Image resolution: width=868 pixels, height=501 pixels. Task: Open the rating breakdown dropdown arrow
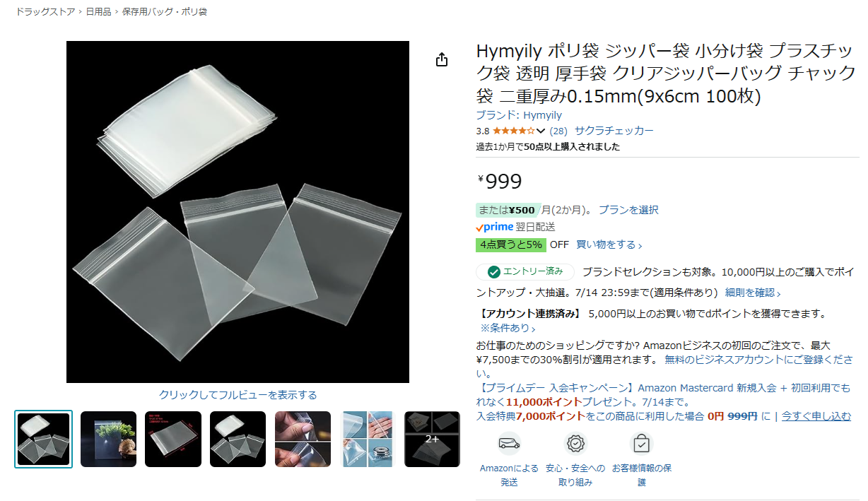click(x=541, y=131)
